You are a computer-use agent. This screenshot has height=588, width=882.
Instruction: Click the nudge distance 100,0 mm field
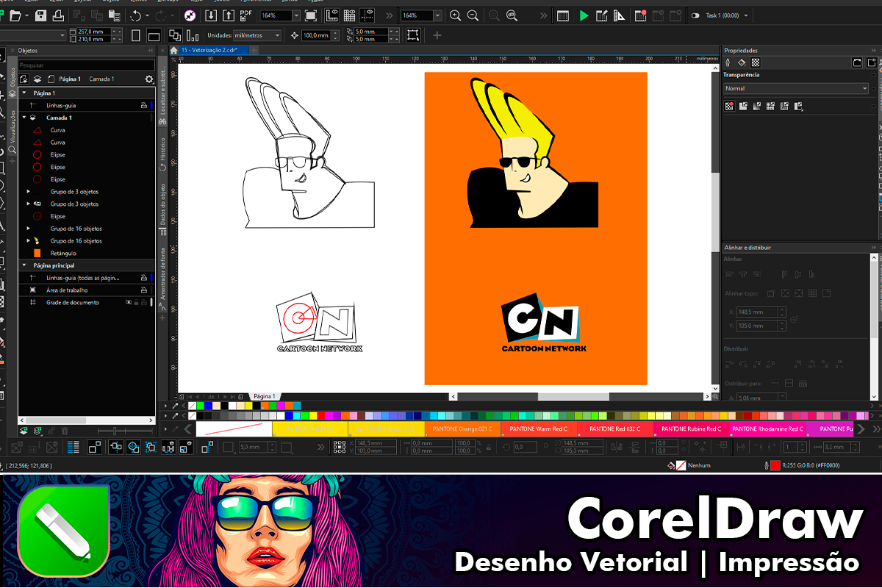318,35
